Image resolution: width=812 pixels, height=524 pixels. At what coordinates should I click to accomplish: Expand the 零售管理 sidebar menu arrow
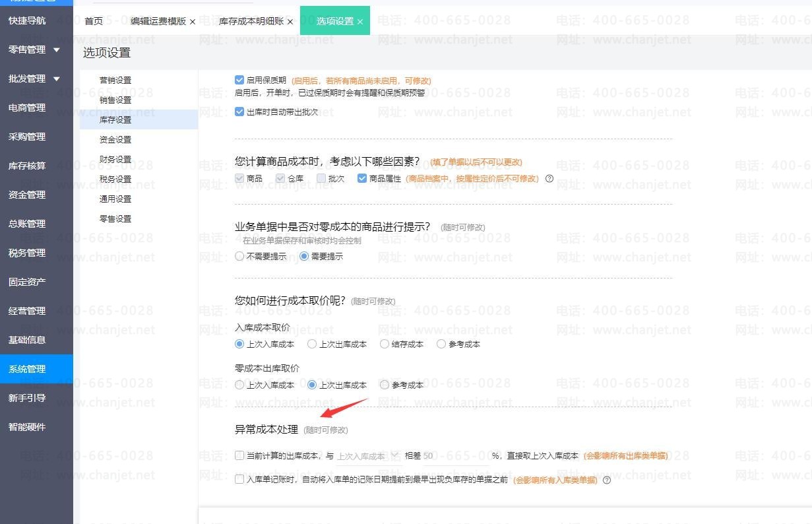coord(57,50)
